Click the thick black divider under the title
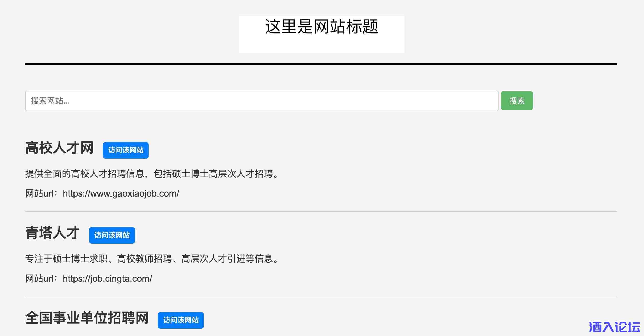This screenshot has height=336, width=644. (x=321, y=64)
